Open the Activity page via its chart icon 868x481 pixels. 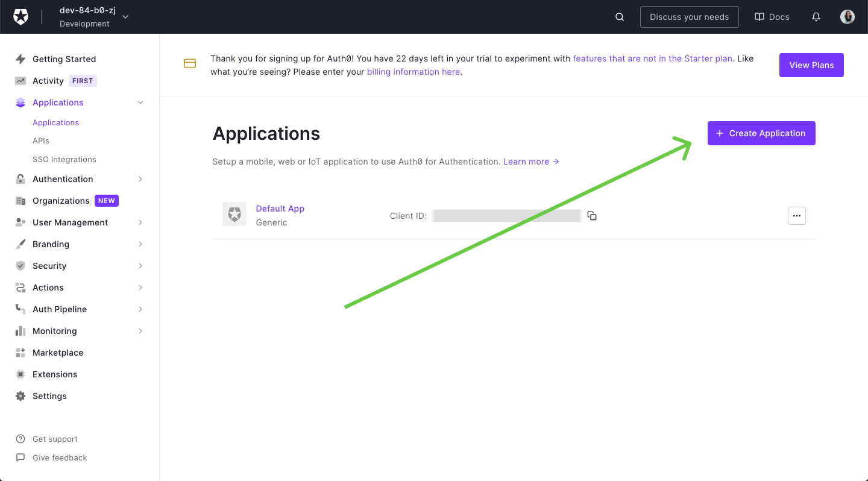pyautogui.click(x=20, y=80)
